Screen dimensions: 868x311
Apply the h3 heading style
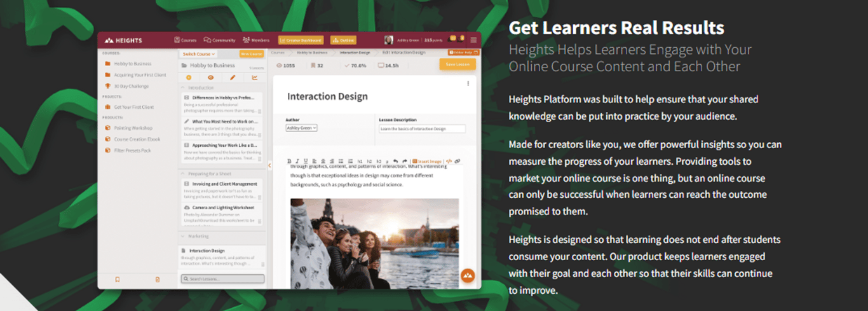pyautogui.click(x=379, y=162)
